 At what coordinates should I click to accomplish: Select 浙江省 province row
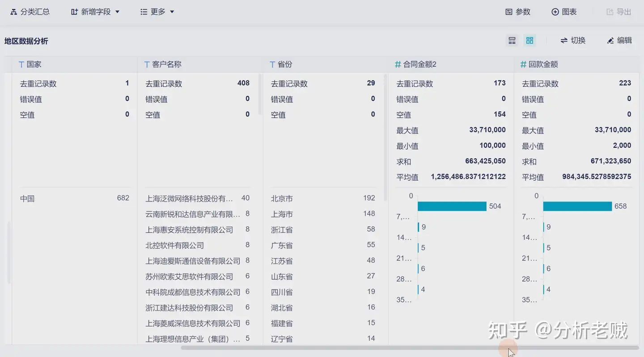point(323,230)
